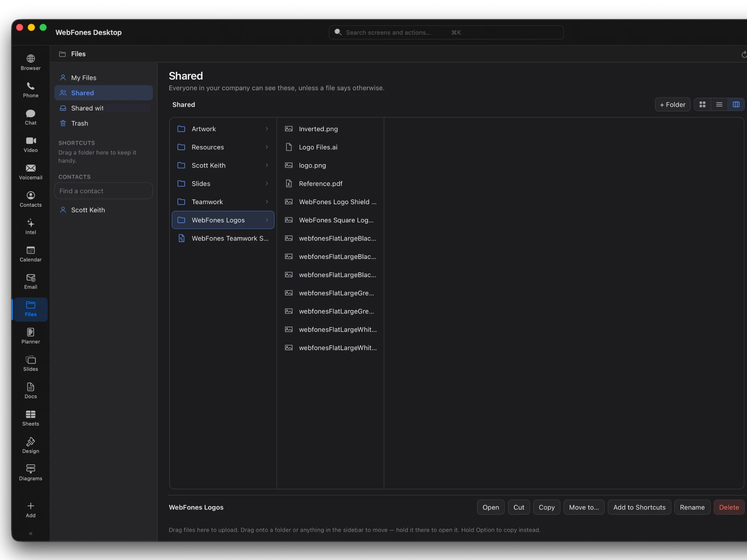Viewport: 747px width, 560px height.
Task: Switch to column view
Action: pos(736,105)
